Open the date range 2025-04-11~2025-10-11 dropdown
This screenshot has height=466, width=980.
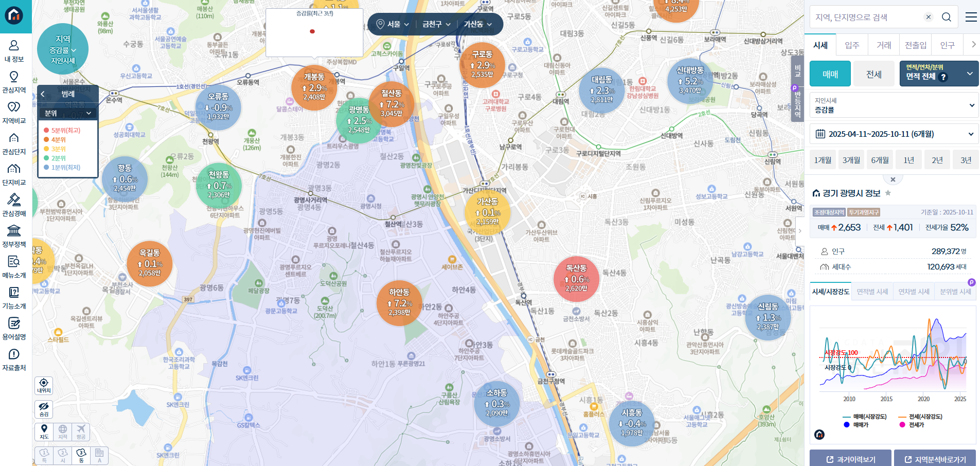point(894,134)
